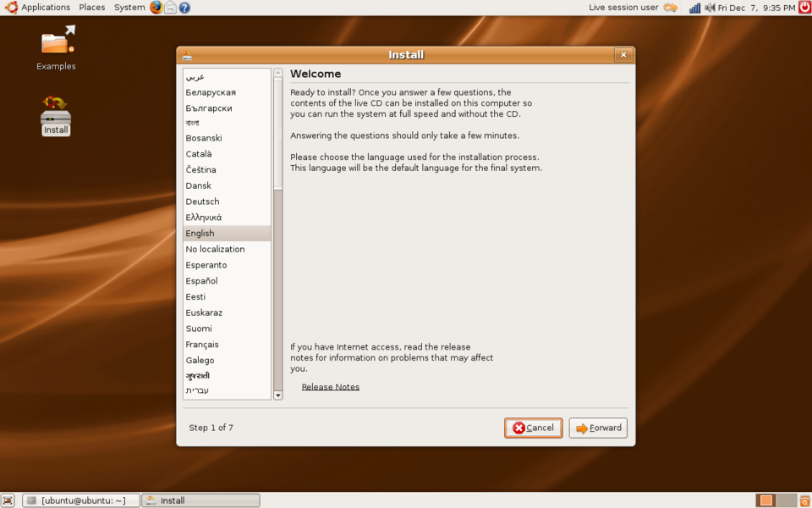Click the Welcome heading
The width and height of the screenshot is (812, 508).
pyautogui.click(x=315, y=74)
